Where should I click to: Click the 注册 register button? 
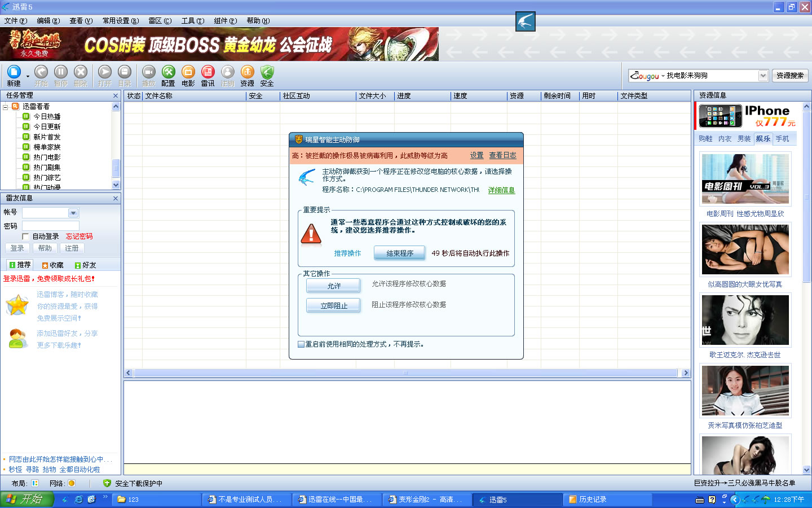click(x=72, y=248)
